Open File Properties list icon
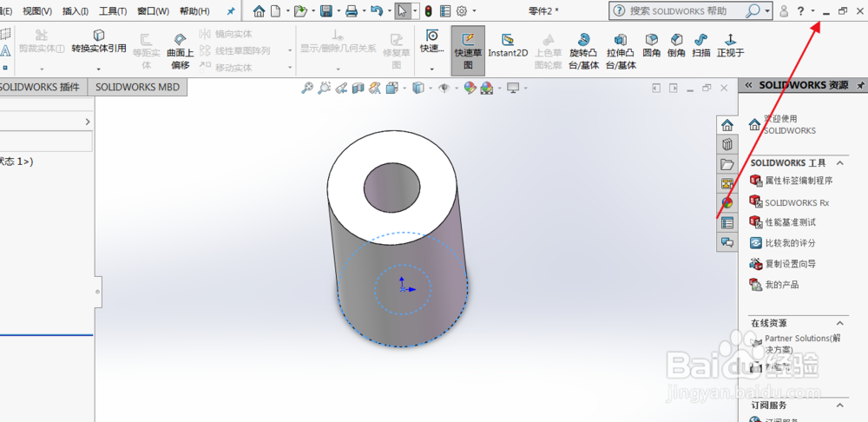The height and width of the screenshot is (422, 868). (x=445, y=11)
